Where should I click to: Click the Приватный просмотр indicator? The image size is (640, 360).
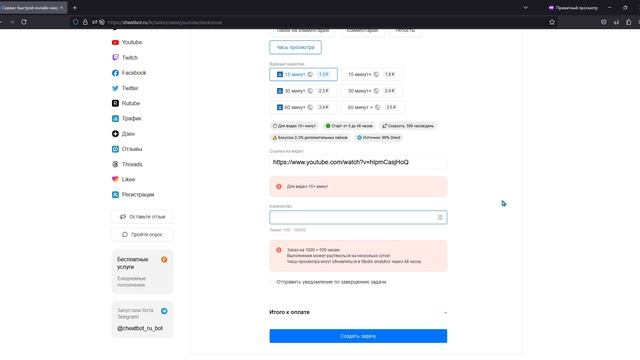point(573,8)
